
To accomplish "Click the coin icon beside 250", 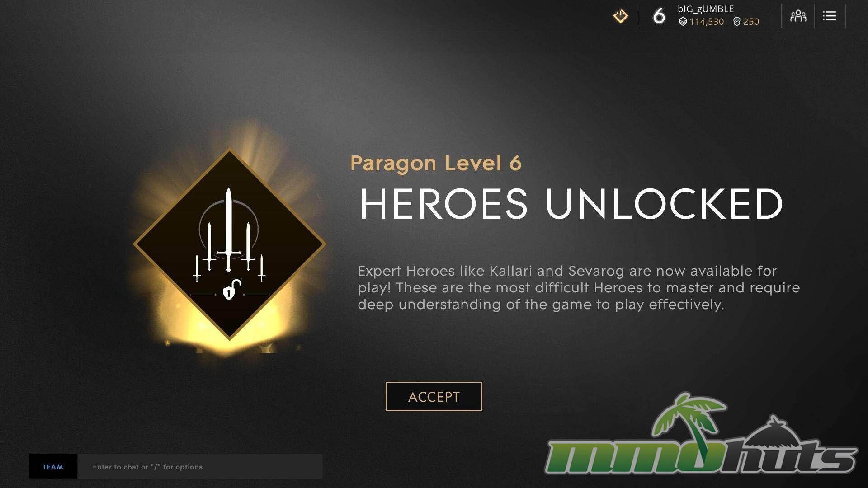I will (x=737, y=21).
